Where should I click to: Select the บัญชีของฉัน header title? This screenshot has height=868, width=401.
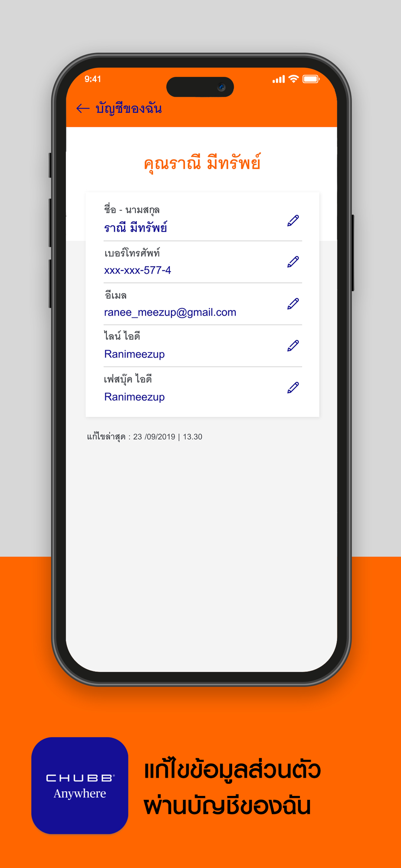(129, 108)
